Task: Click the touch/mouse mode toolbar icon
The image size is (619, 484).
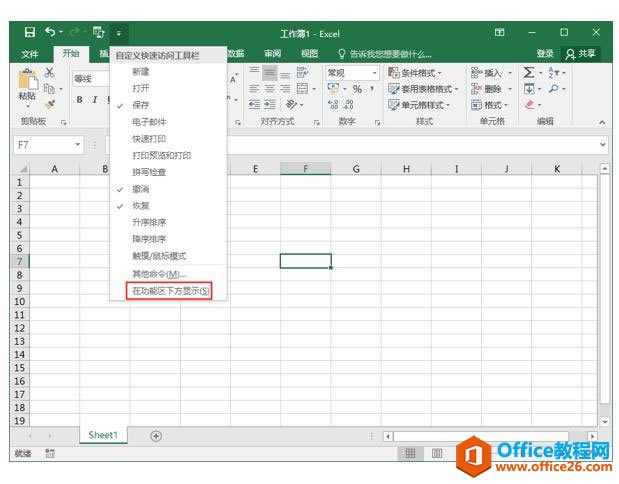Action: click(x=98, y=32)
